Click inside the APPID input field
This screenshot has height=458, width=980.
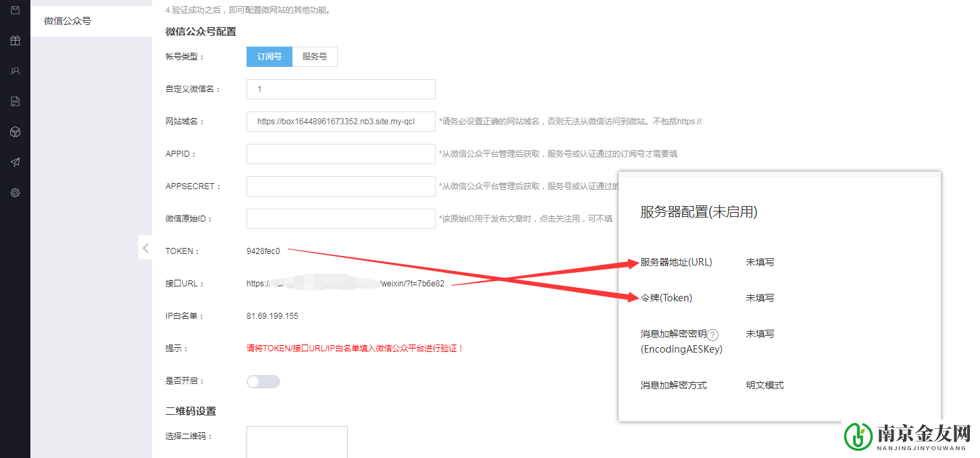(x=340, y=153)
